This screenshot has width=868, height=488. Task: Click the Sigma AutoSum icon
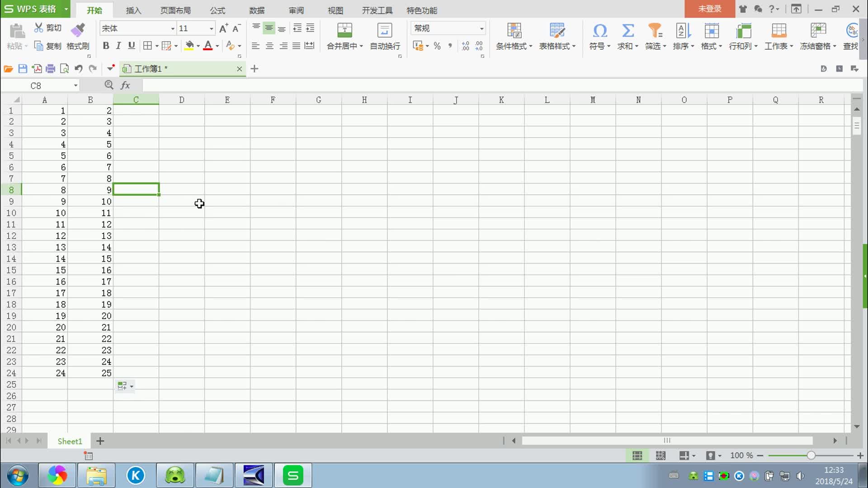click(627, 30)
